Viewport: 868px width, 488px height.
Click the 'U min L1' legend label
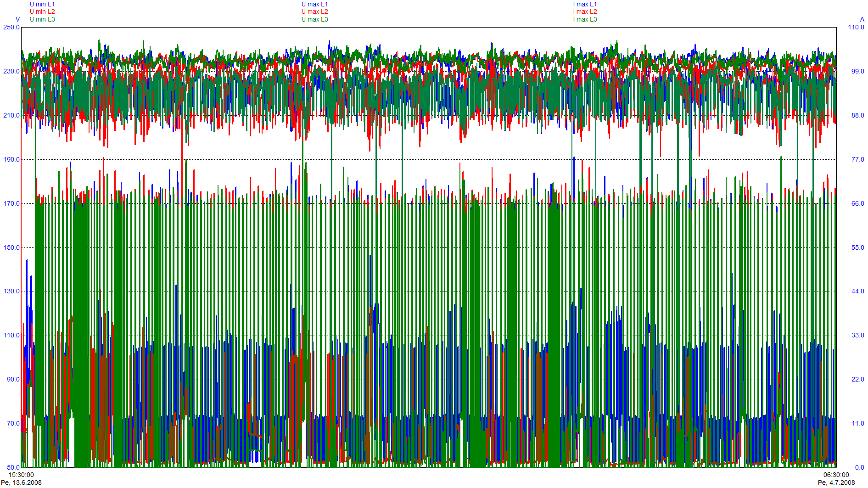coord(42,4)
